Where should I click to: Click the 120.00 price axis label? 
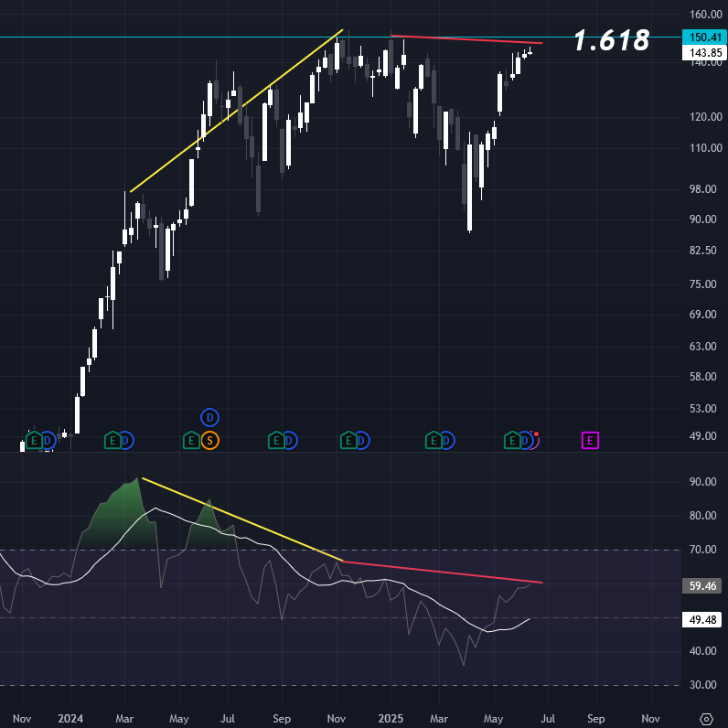[706, 117]
